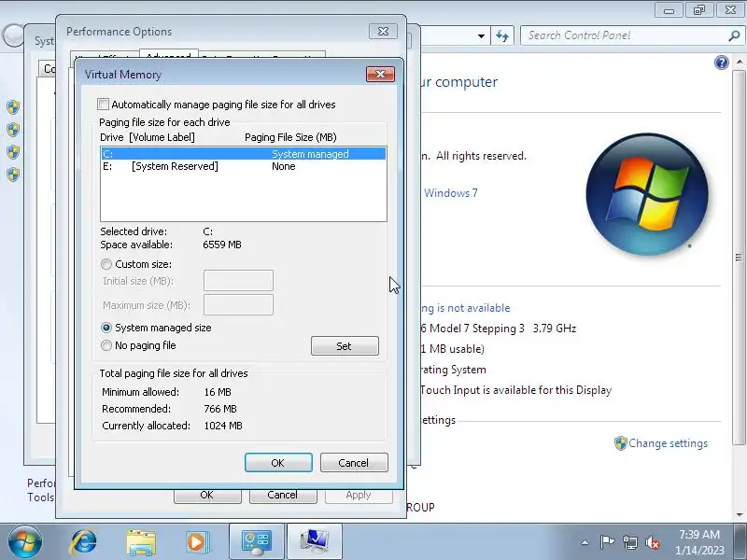Click the Windows logo image
The width and height of the screenshot is (747, 560).
tap(646, 194)
